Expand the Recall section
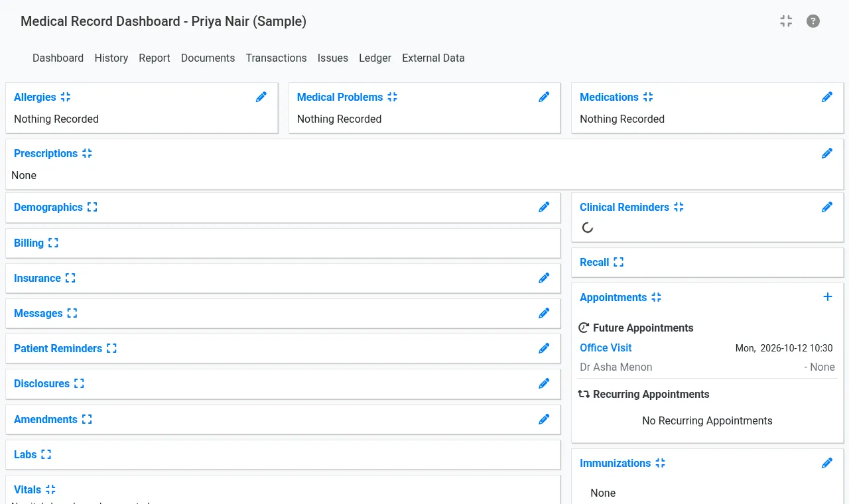 (618, 262)
